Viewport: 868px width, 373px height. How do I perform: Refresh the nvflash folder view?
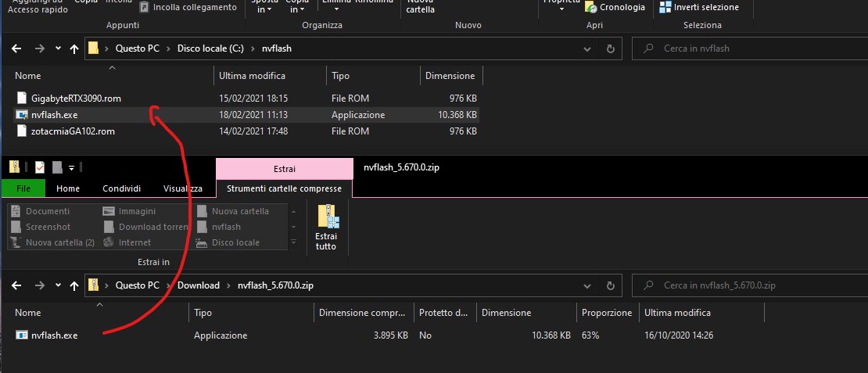click(611, 48)
